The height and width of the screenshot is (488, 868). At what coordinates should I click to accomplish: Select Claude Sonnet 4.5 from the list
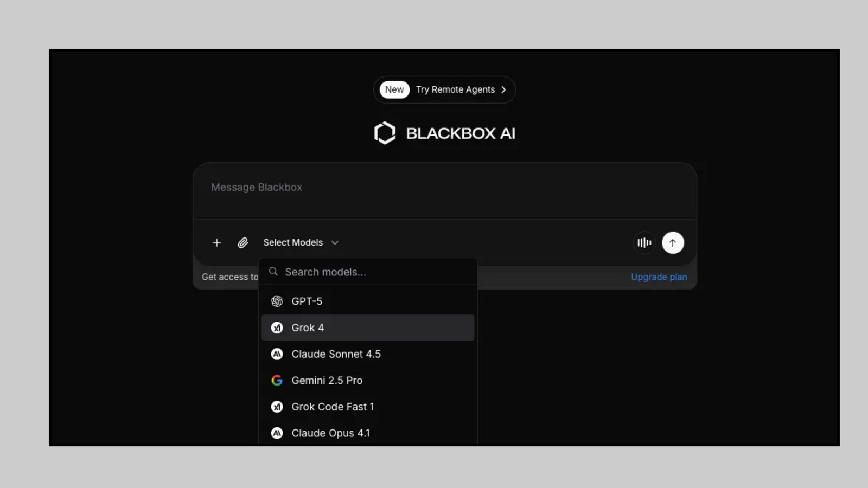click(336, 354)
